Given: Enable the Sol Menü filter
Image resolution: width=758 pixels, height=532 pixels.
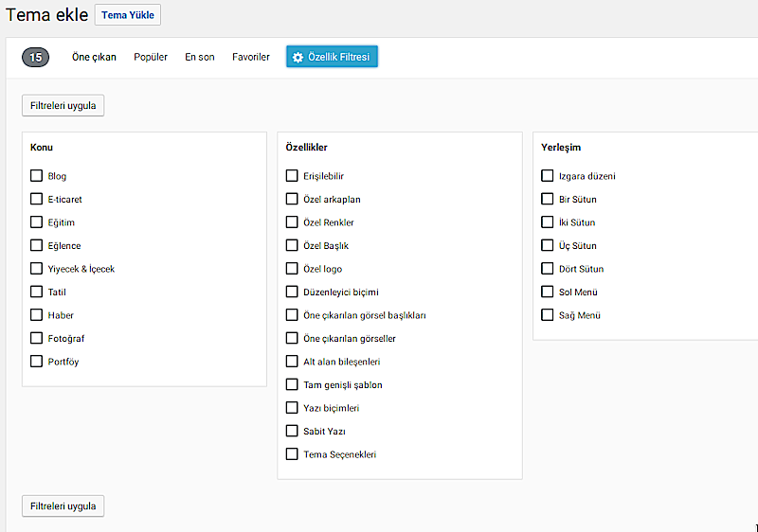Looking at the screenshot, I should click(x=548, y=292).
